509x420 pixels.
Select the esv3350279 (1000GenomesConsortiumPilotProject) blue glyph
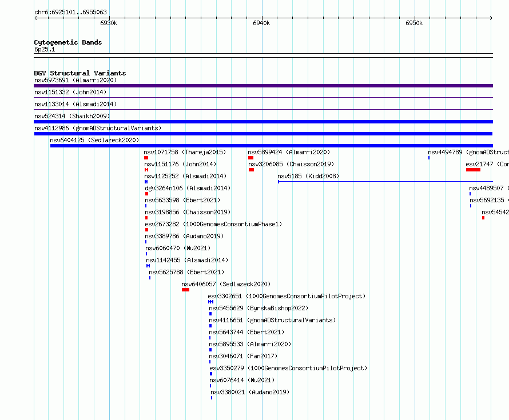(211, 374)
